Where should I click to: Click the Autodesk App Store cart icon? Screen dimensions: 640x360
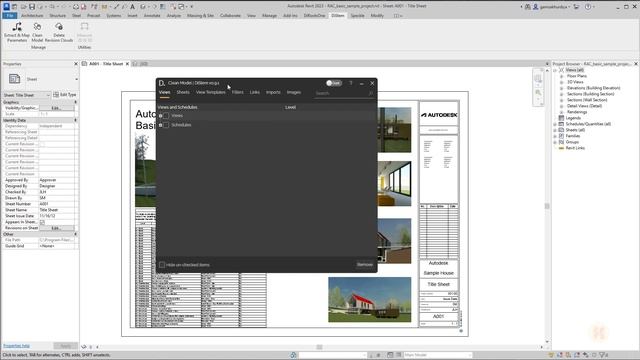(576, 7)
